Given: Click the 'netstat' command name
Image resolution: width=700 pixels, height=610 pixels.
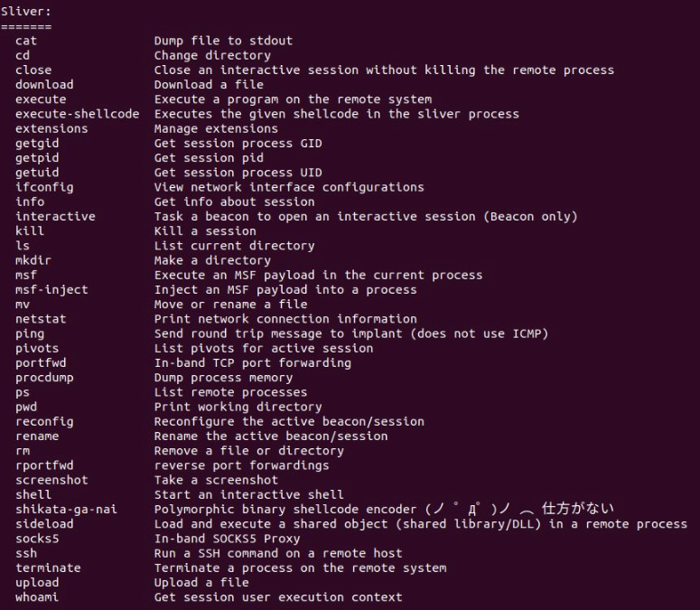Looking at the screenshot, I should click(x=41, y=319).
